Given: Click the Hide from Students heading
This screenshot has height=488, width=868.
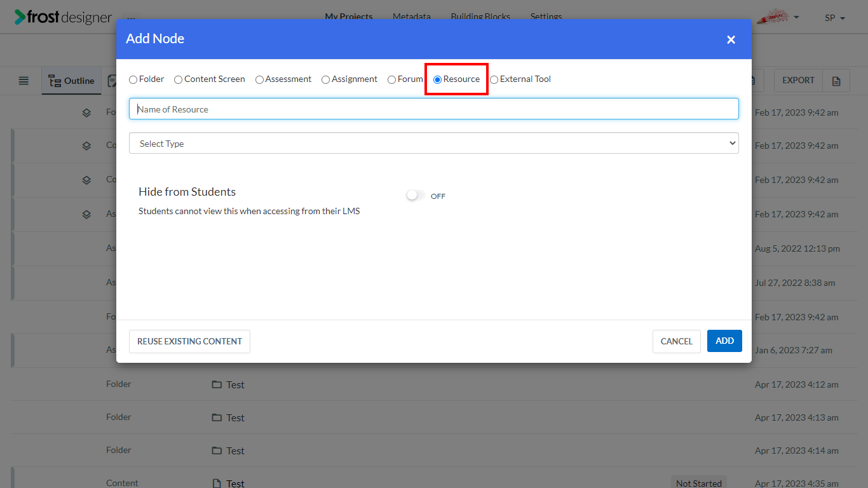Looking at the screenshot, I should [x=187, y=192].
